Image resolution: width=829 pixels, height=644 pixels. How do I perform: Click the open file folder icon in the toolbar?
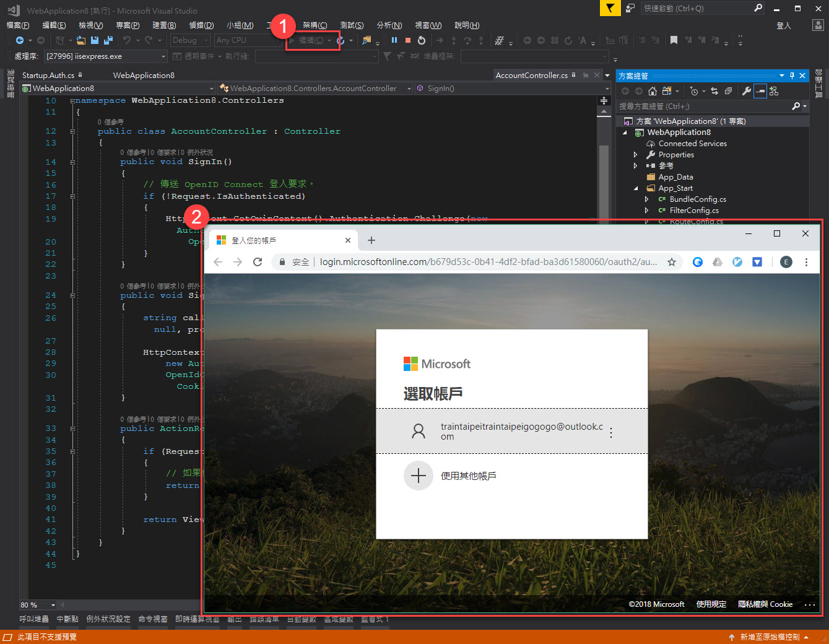80,40
